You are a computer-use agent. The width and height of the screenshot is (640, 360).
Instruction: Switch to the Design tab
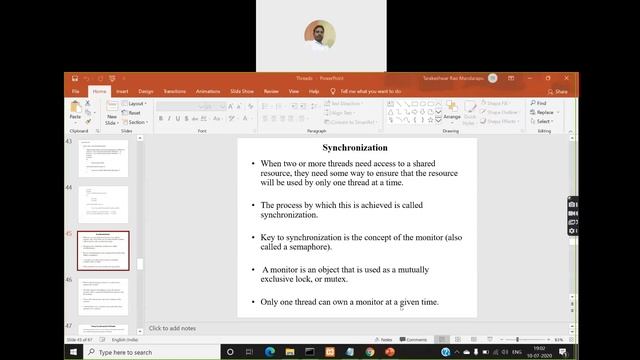tap(146, 91)
